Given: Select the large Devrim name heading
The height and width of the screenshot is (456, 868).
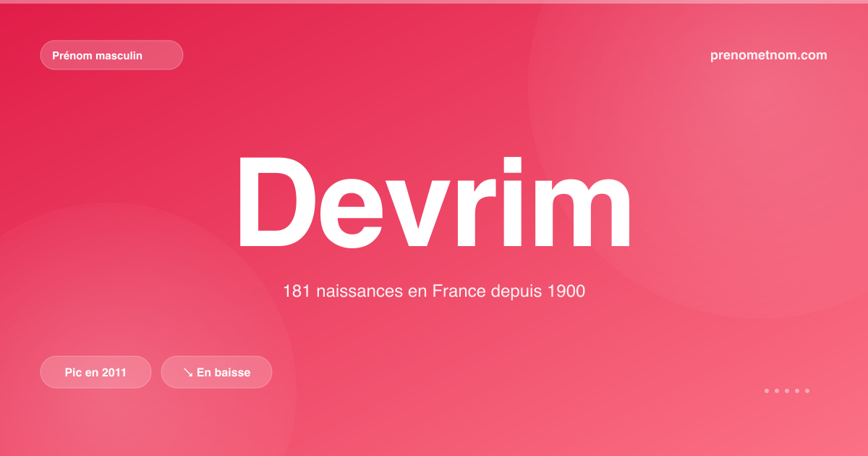Looking at the screenshot, I should tap(434, 203).
